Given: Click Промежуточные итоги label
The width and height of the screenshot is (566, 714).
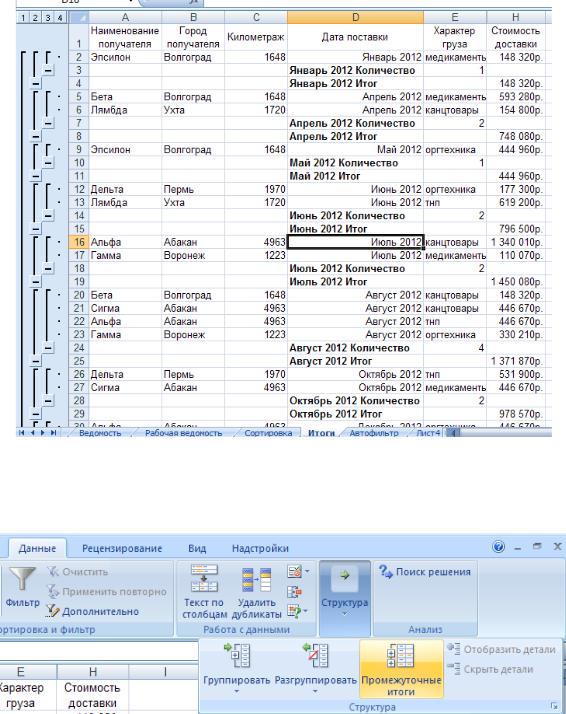Looking at the screenshot, I should [401, 686].
